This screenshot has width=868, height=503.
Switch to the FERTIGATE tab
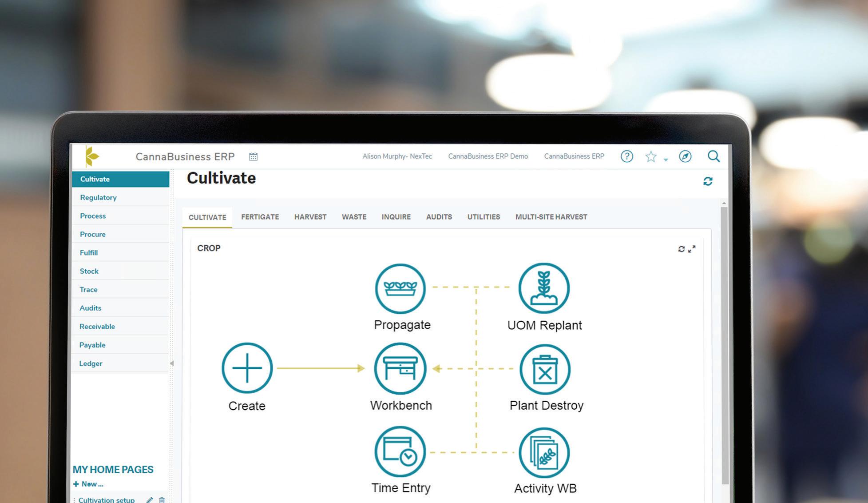click(260, 217)
